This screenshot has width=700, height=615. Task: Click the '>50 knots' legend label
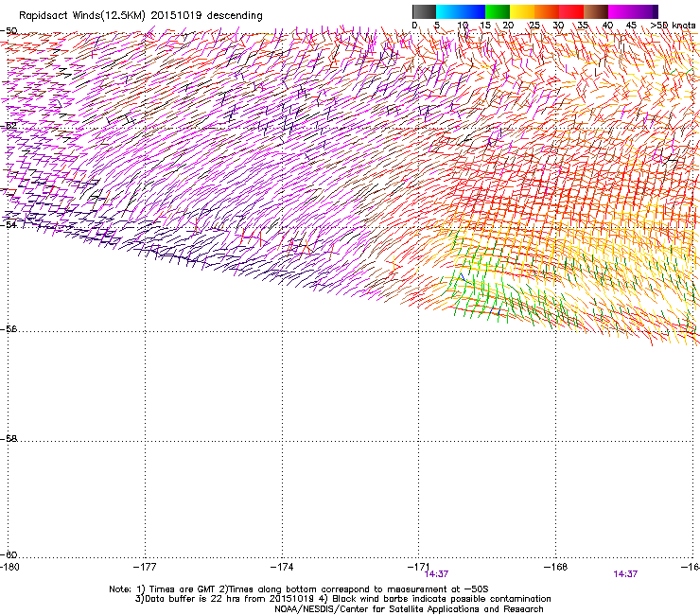coord(673,26)
